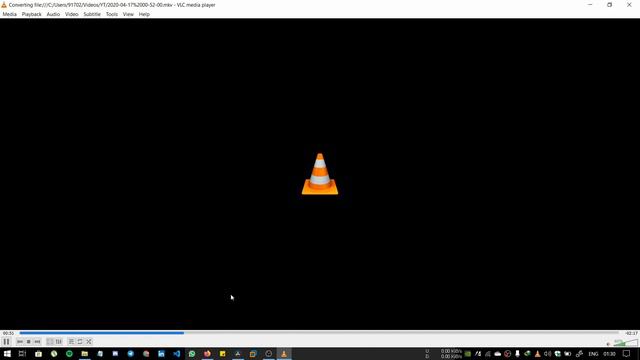640x360 pixels.
Task: Toggle loop repeat mode
Action: [x=80, y=342]
